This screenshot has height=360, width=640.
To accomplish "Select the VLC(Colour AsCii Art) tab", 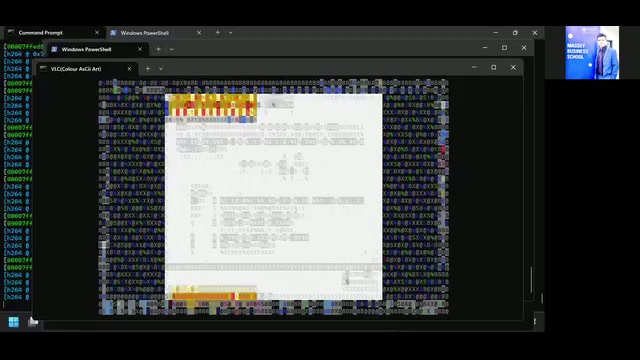I will pyautogui.click(x=86, y=69).
